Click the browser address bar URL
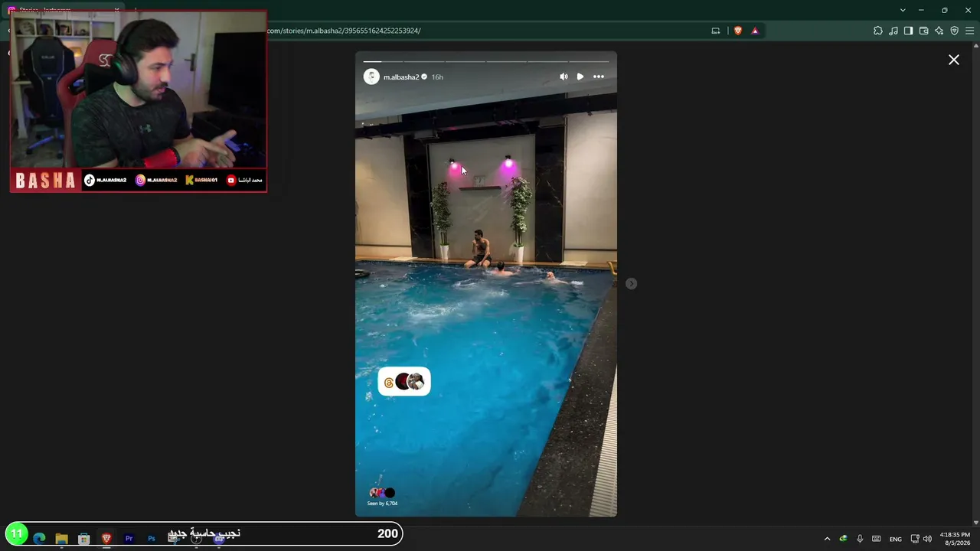The width and height of the screenshot is (980, 551). [x=344, y=31]
